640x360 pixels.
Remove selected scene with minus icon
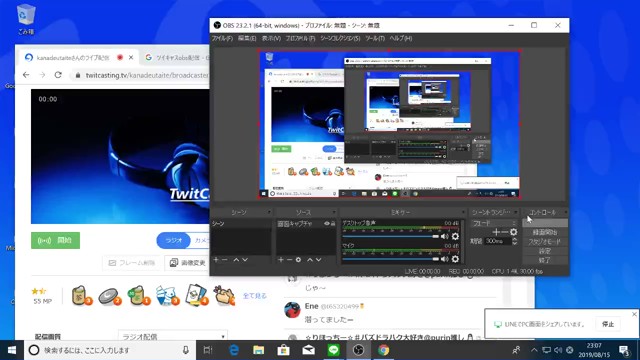(x=225, y=260)
